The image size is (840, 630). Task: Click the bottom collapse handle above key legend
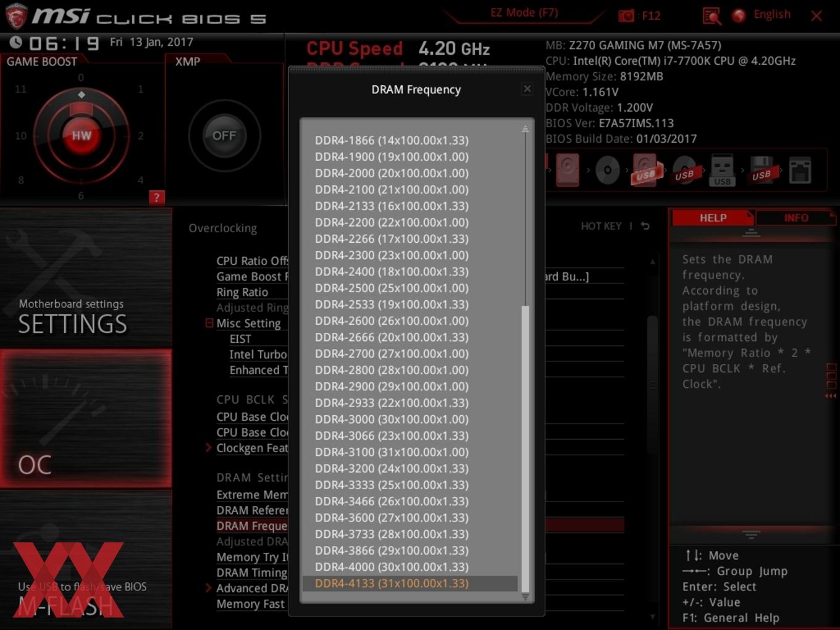pos(751,534)
